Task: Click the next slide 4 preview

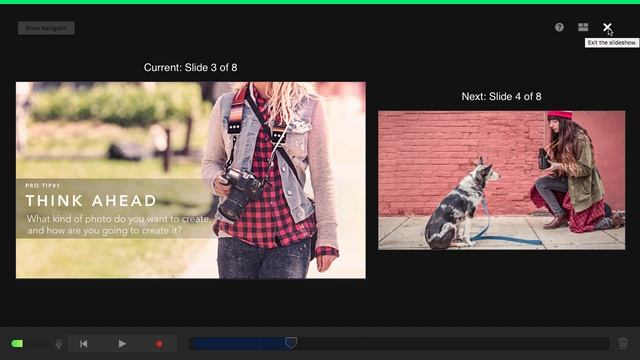Action: (x=502, y=180)
